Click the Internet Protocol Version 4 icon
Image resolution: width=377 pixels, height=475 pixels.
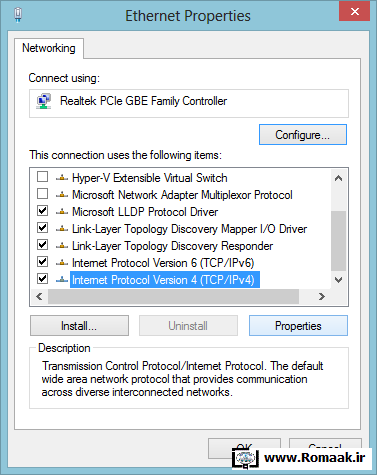(x=62, y=280)
